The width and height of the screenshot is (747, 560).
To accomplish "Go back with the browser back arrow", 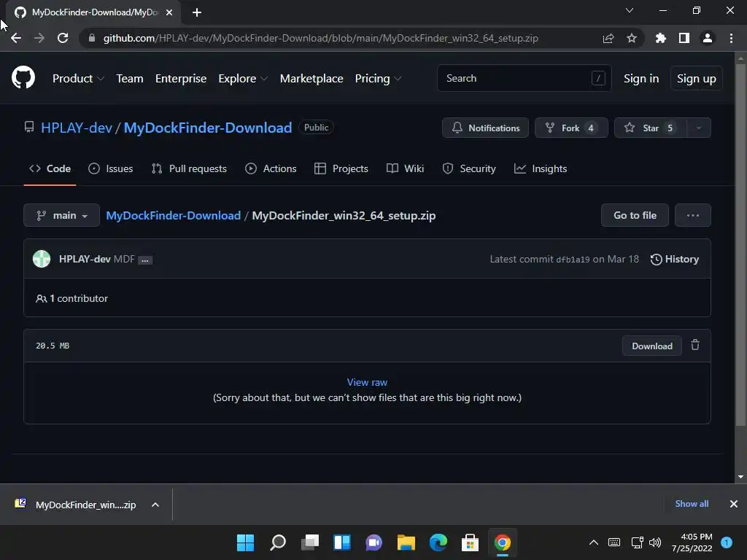I will tap(16, 38).
